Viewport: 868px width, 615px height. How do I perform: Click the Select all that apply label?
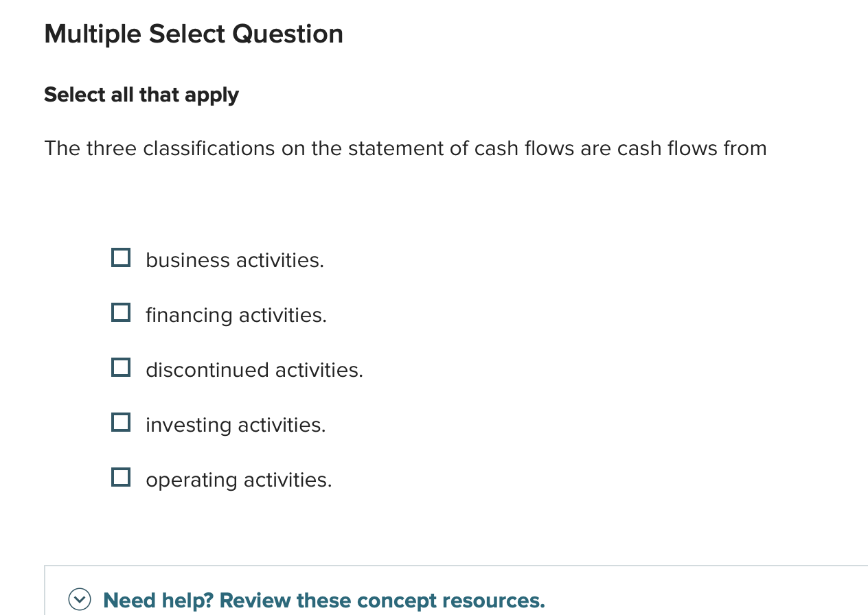coord(141,94)
